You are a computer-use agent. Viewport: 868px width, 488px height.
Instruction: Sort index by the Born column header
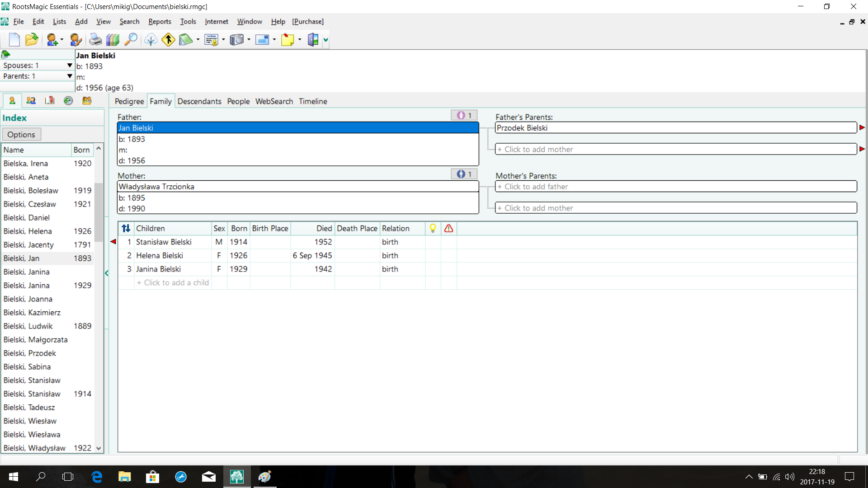coord(82,150)
